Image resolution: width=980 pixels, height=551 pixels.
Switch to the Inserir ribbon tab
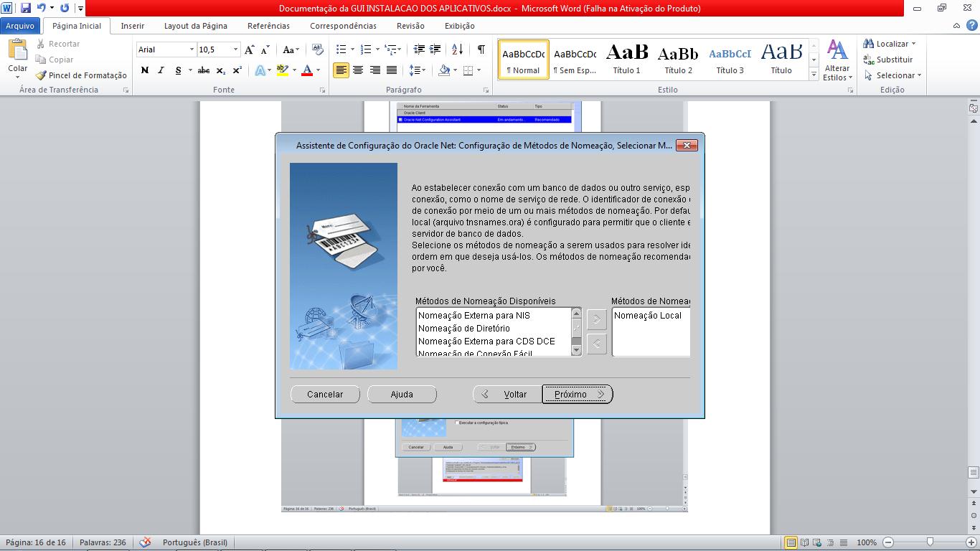pos(132,26)
